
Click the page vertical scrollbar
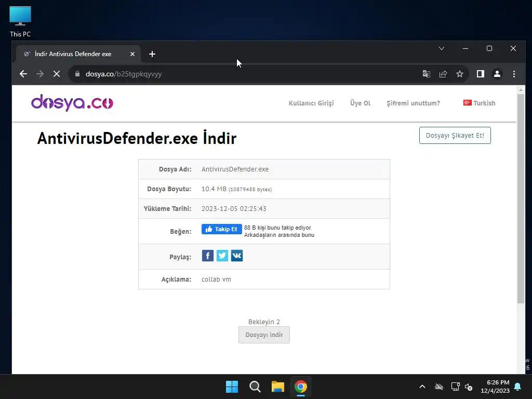[521, 198]
